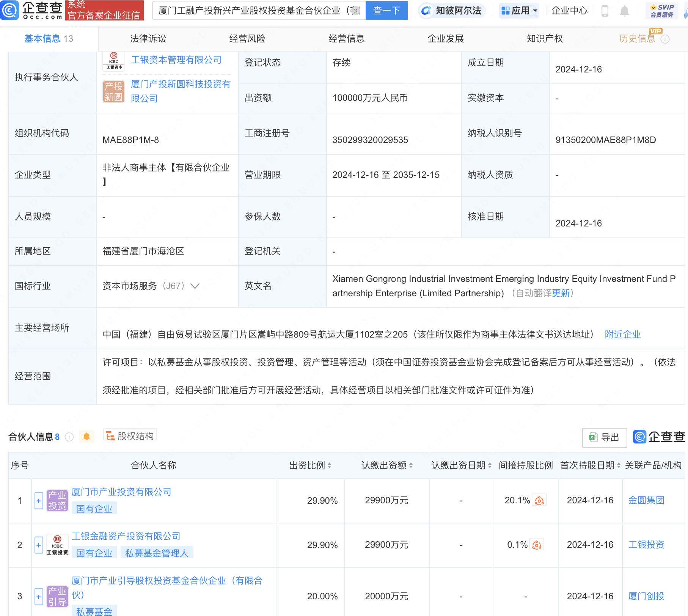
Task: Open 企业中心 link
Action: tap(569, 11)
